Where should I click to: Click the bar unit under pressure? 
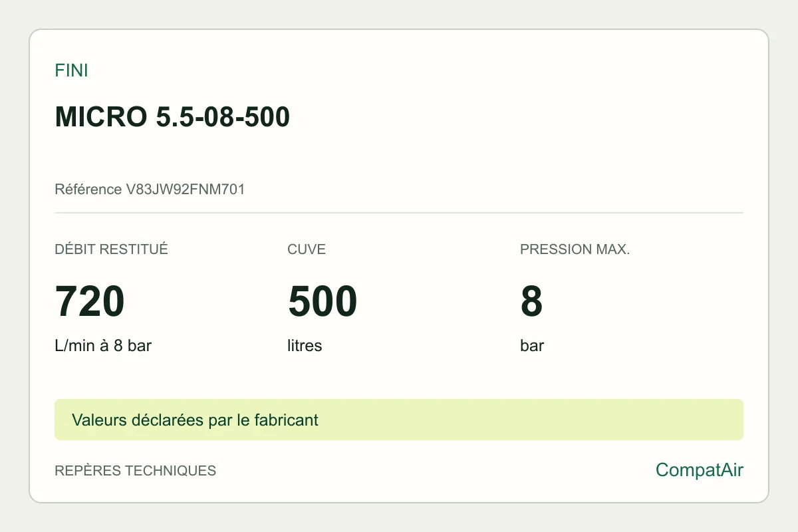click(532, 346)
